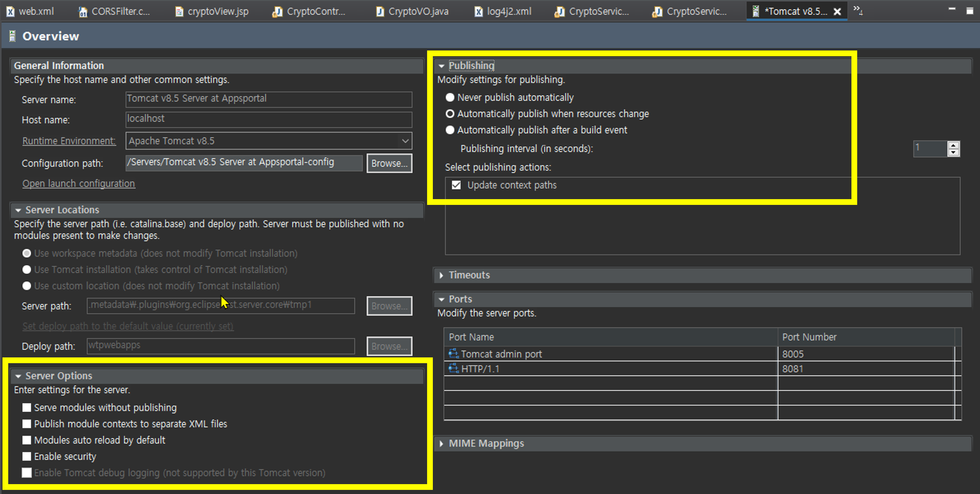Select Never publish automatically option
Image resolution: width=980 pixels, height=494 pixels.
[450, 97]
